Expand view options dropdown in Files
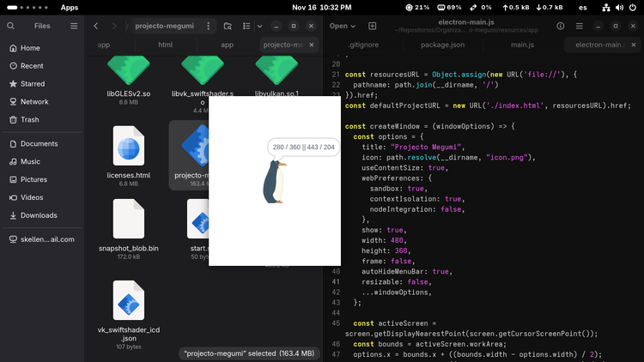644x362 pixels. coord(259,26)
